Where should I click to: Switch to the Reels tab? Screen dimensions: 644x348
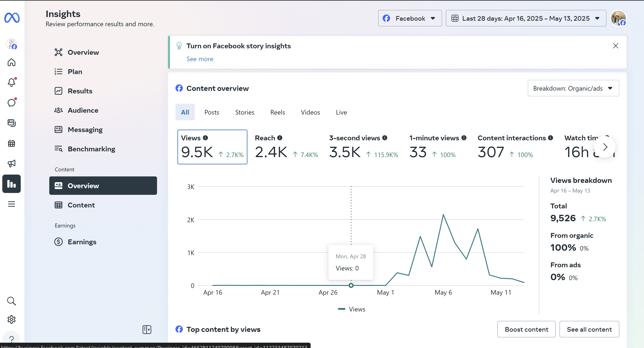coord(277,112)
